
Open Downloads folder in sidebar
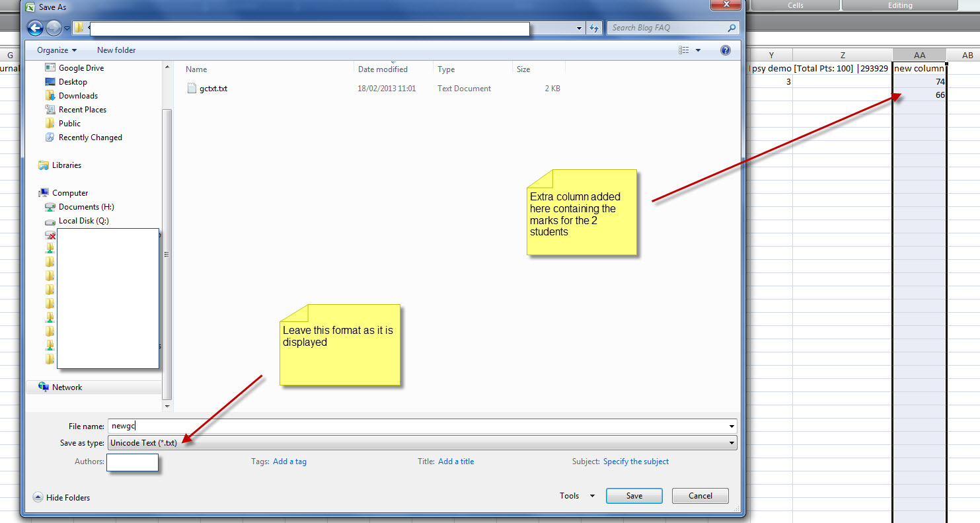click(x=78, y=96)
